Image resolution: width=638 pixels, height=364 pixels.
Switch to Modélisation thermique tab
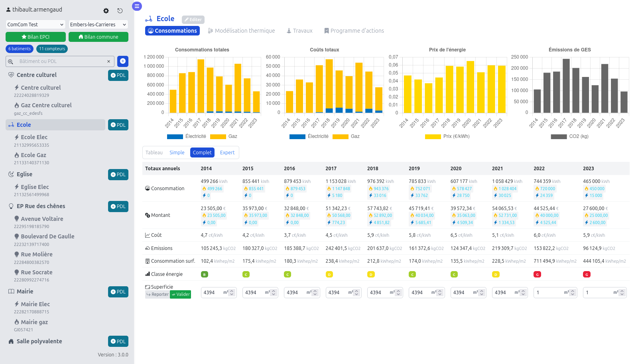tap(241, 31)
